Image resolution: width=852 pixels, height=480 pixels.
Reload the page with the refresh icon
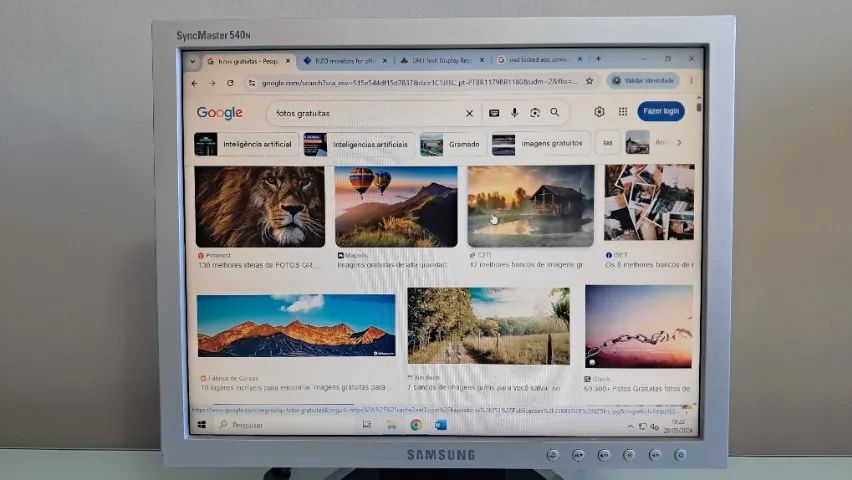click(x=230, y=83)
